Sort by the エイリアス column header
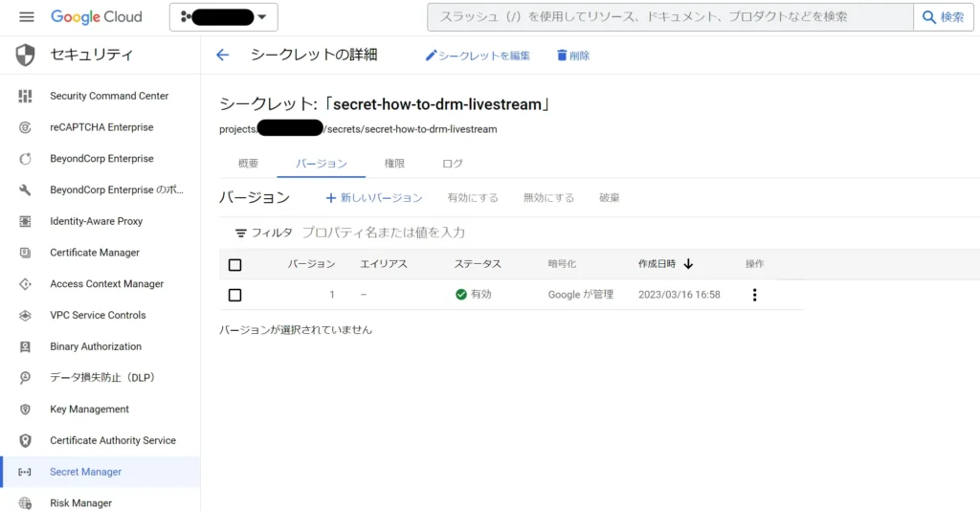The image size is (980, 511). pyautogui.click(x=384, y=264)
